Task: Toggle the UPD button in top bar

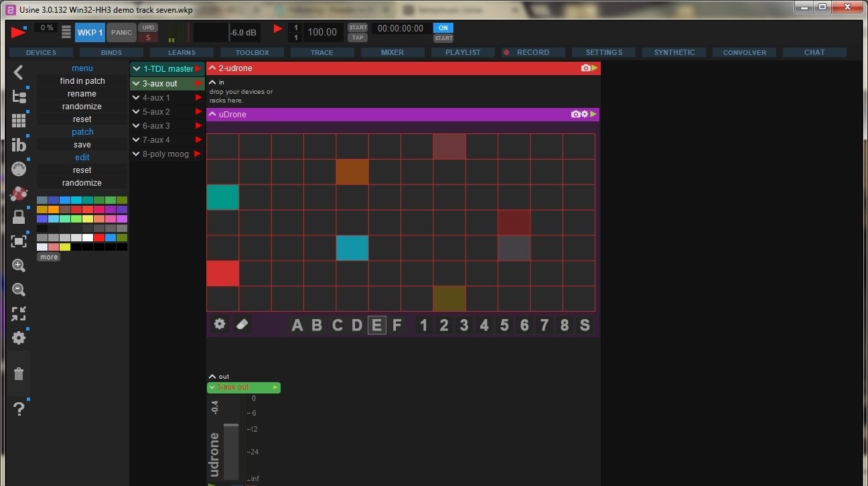Action: pyautogui.click(x=148, y=27)
